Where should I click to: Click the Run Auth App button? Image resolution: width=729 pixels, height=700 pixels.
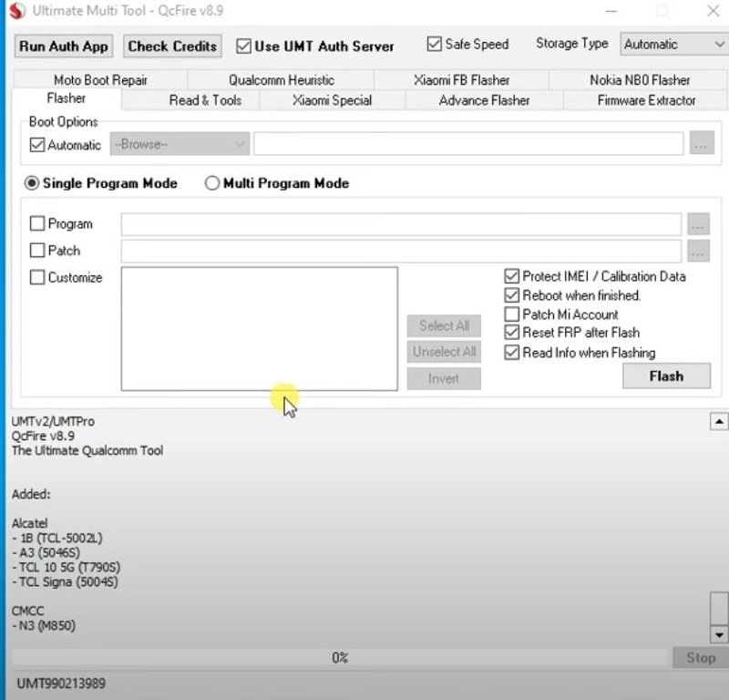pos(64,46)
